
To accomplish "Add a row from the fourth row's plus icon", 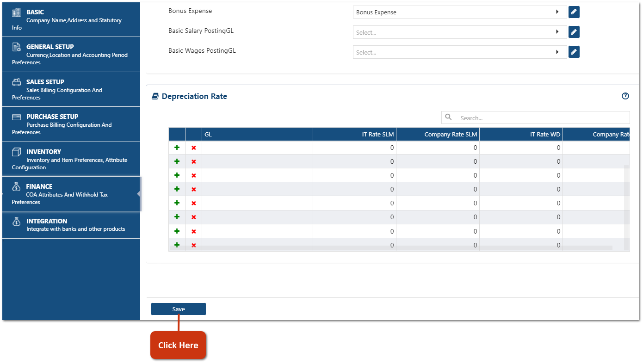I will click(x=177, y=189).
